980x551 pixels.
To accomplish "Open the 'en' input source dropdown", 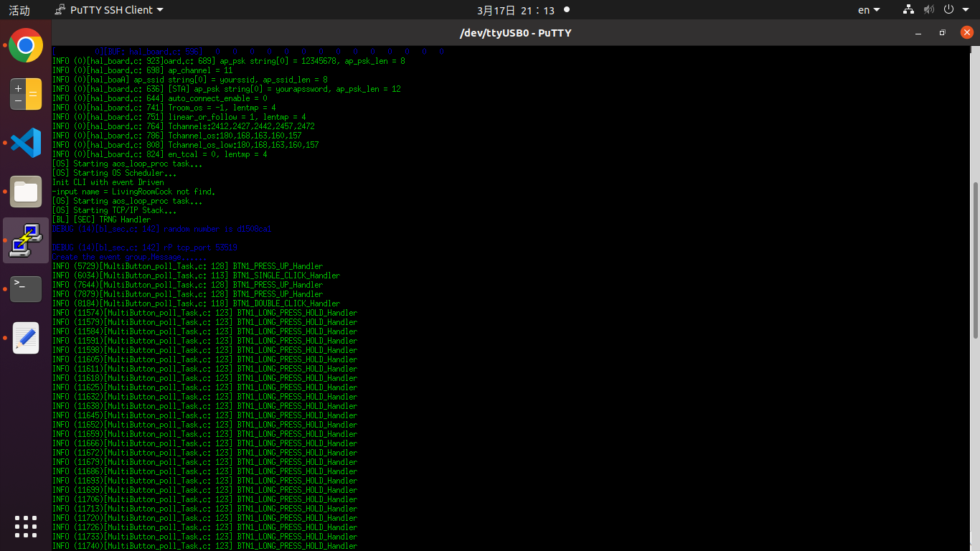I will (x=869, y=10).
